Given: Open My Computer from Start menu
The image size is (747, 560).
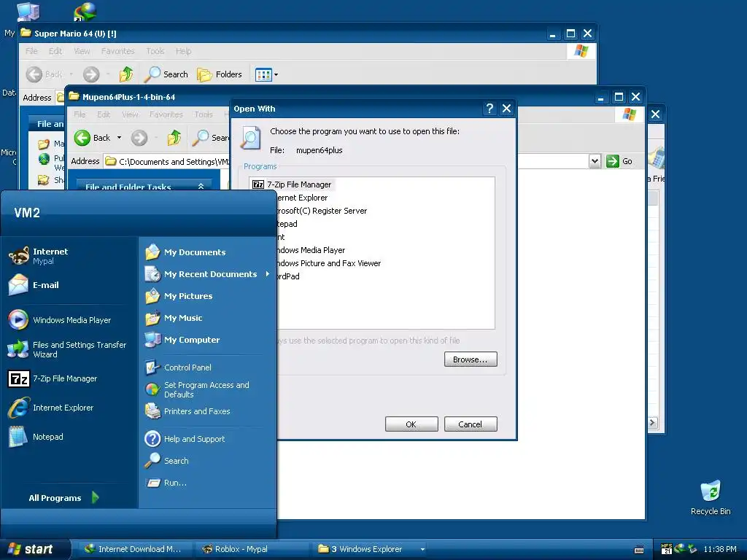Looking at the screenshot, I should (x=182, y=340).
